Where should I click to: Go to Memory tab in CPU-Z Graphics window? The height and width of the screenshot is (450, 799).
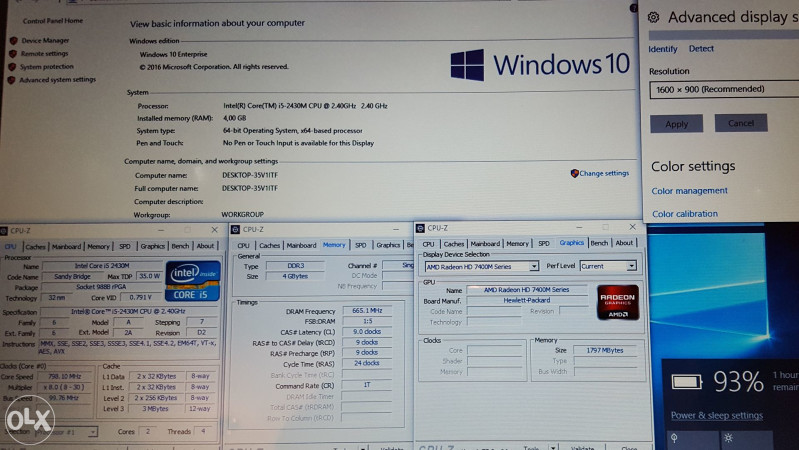pyautogui.click(x=517, y=244)
